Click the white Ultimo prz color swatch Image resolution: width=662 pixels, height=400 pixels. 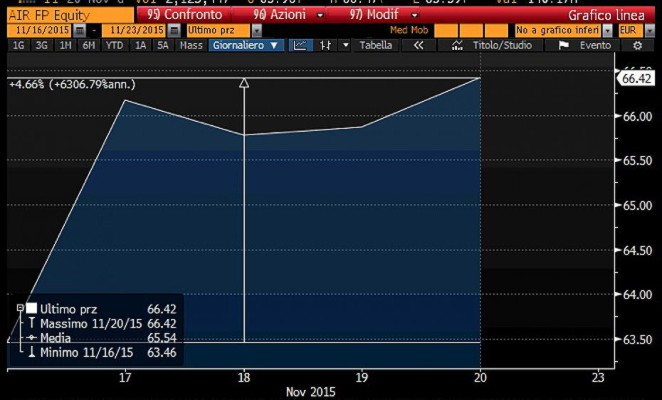coord(32,308)
